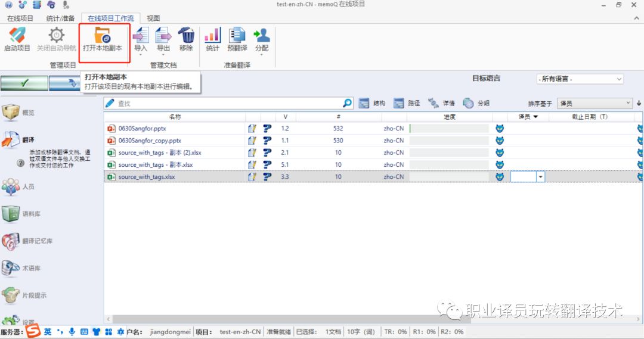The width and height of the screenshot is (644, 339).
Task: Open the 语料库 LiveDocs pane
Action: tap(21, 214)
